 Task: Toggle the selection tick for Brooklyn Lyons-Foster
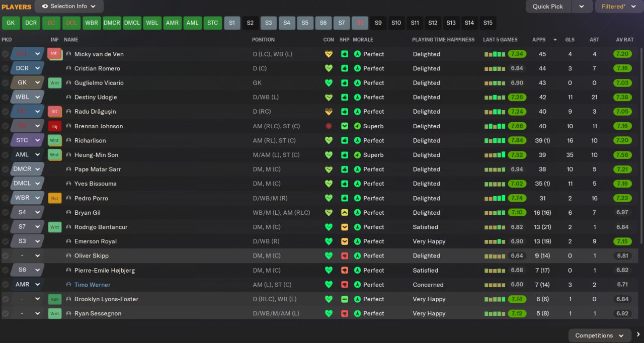5,299
